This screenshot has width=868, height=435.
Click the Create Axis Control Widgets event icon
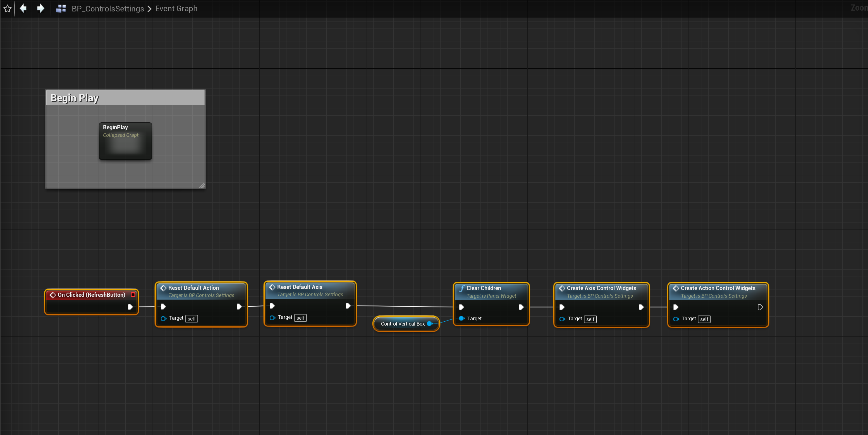[x=562, y=288]
